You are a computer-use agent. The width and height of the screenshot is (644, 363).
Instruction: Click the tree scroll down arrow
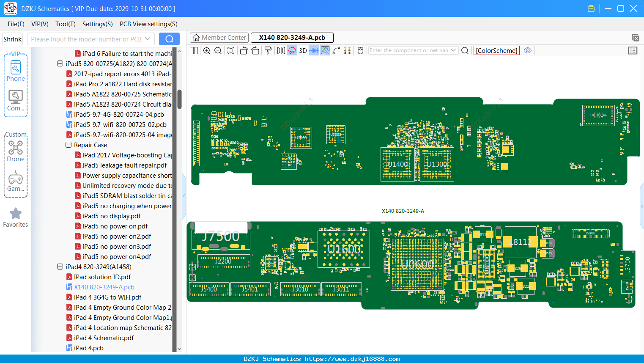click(x=179, y=349)
